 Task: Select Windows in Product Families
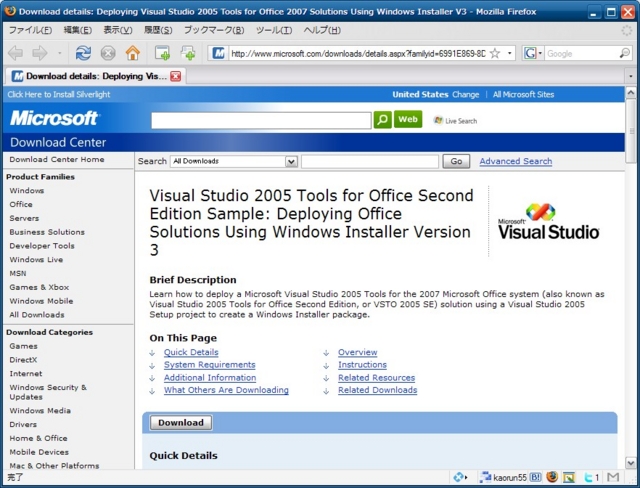pos(27,191)
